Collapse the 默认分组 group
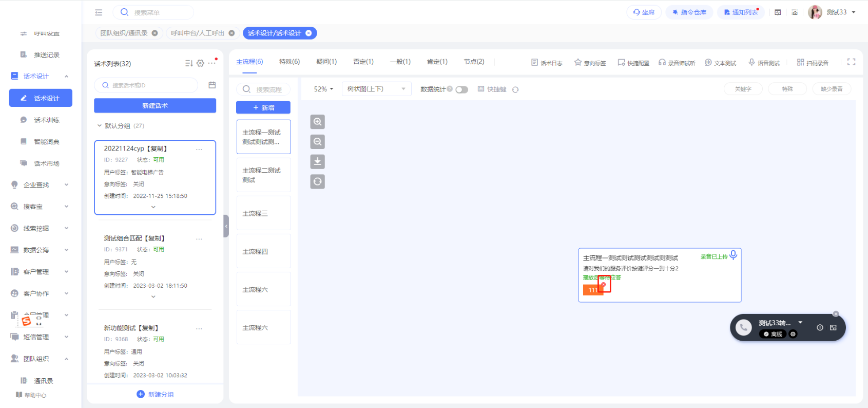The image size is (868, 408). (x=100, y=126)
